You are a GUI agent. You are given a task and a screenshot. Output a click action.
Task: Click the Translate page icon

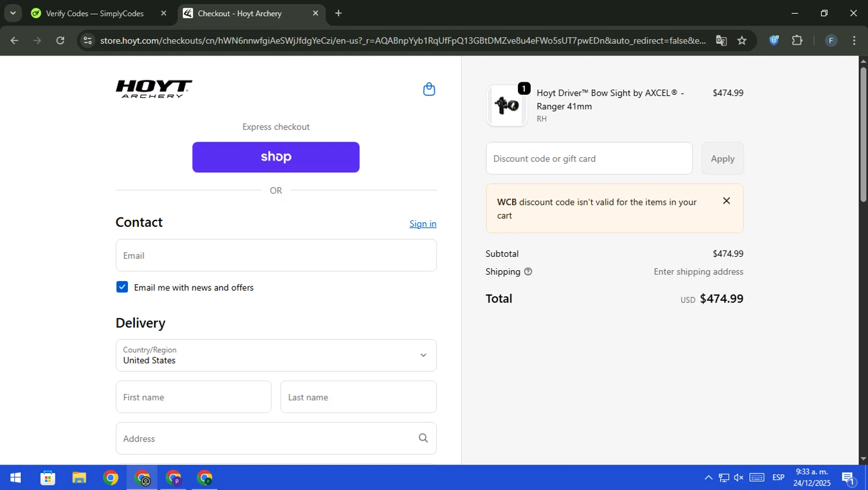tap(721, 40)
